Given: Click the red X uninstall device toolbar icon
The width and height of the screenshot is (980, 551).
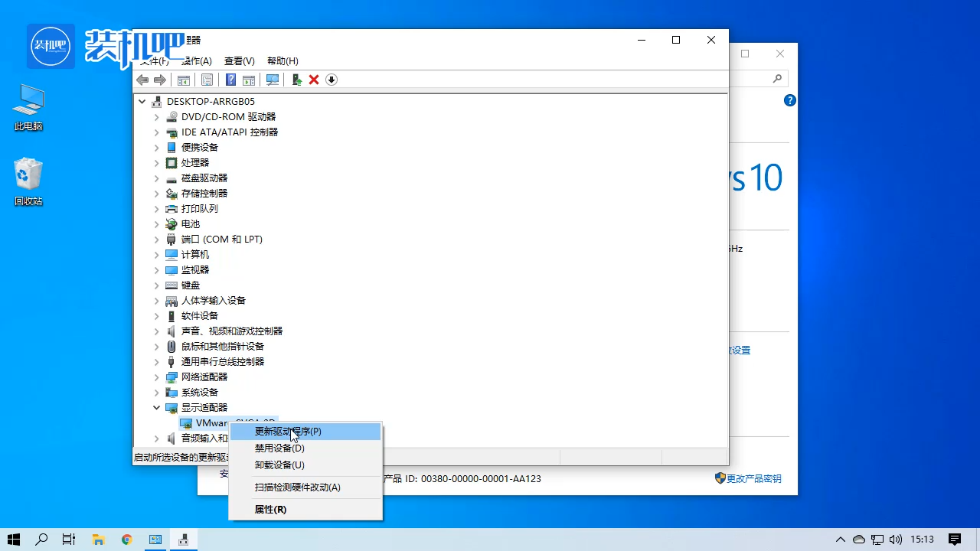Looking at the screenshot, I should click(x=313, y=80).
